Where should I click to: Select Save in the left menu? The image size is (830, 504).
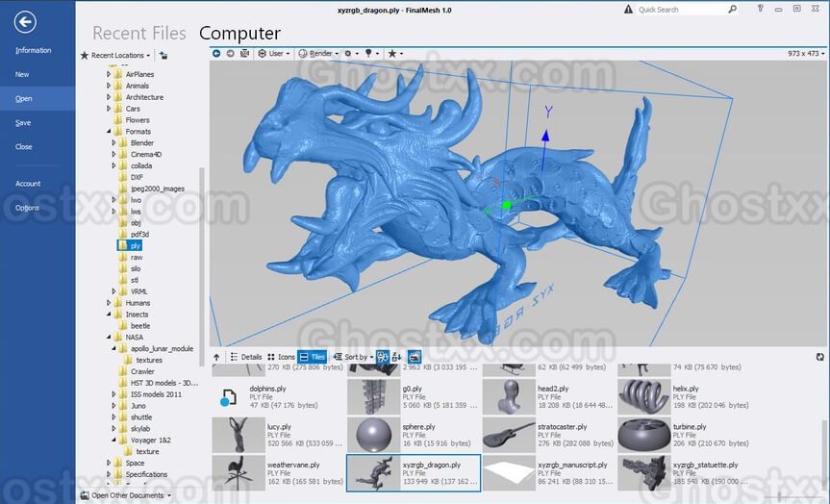23,123
